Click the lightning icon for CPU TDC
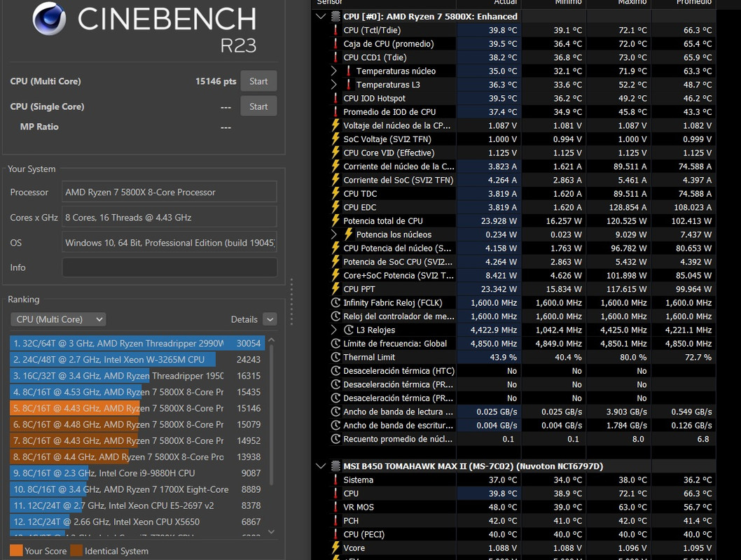Image resolution: width=741 pixels, height=560 pixels. coord(335,194)
